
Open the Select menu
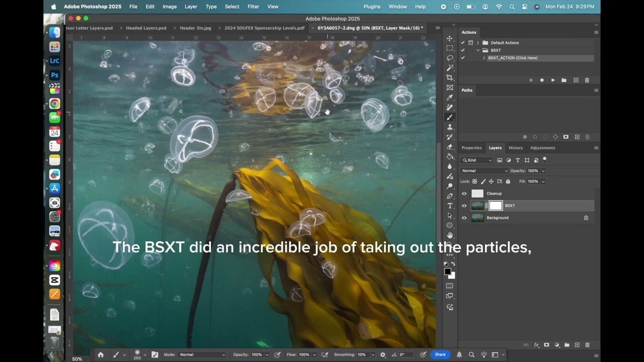[x=232, y=7]
